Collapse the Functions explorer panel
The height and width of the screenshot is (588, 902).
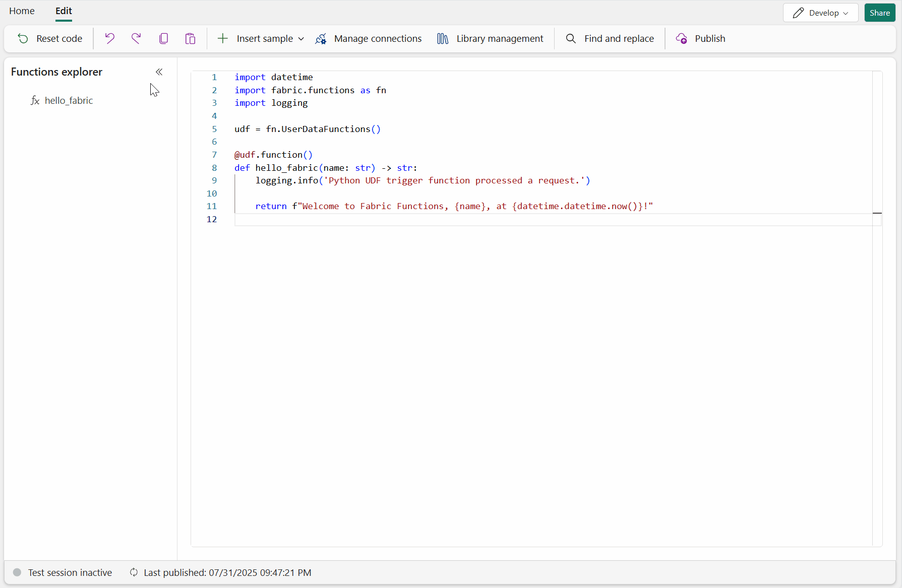click(x=159, y=72)
